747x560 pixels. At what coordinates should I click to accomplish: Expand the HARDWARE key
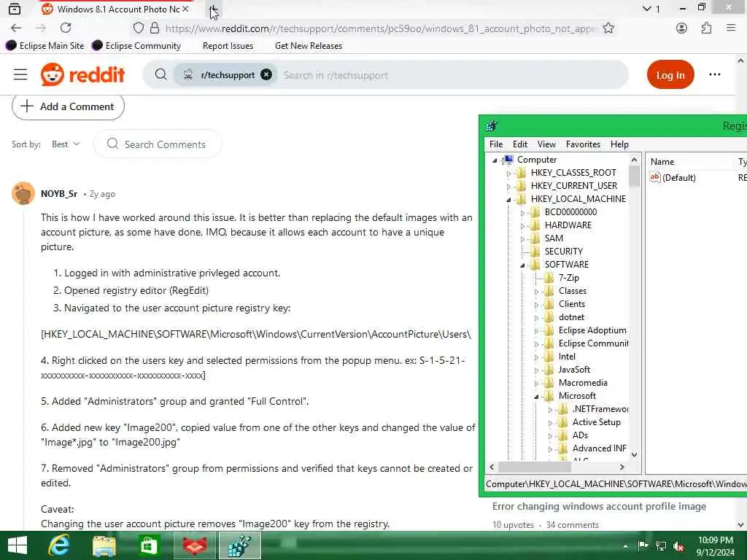pyautogui.click(x=522, y=226)
